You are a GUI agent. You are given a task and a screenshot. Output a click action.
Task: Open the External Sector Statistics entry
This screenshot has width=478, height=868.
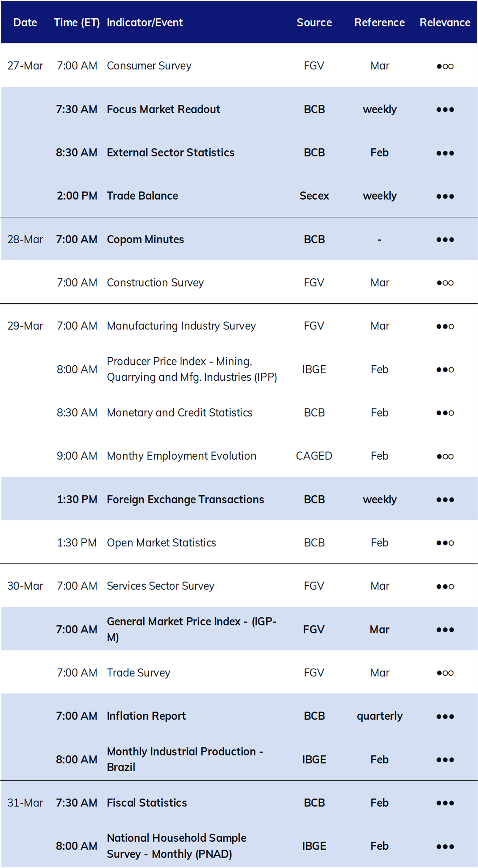pos(171,153)
